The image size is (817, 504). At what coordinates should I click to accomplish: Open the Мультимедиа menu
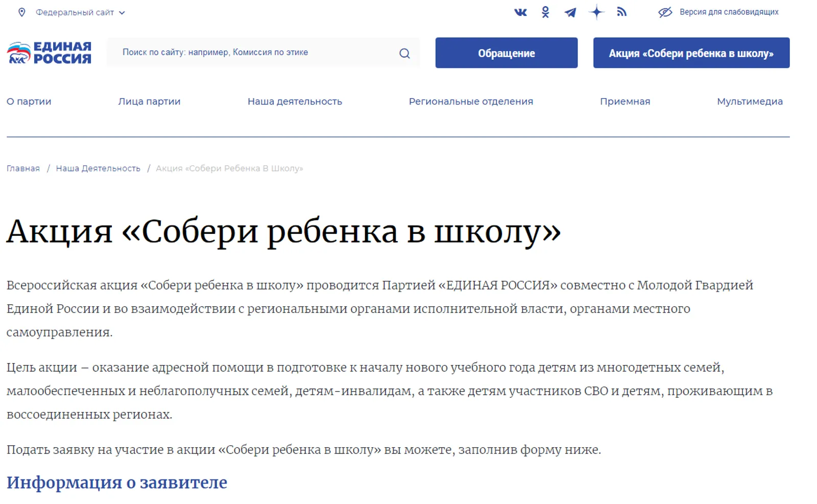click(x=750, y=101)
